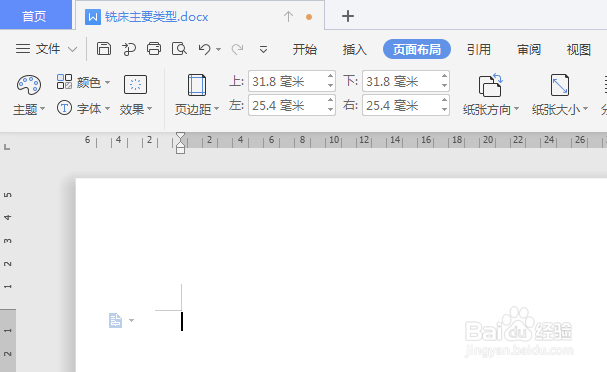Click the W document icon on tab
This screenshot has width=607, height=372.
pos(93,17)
